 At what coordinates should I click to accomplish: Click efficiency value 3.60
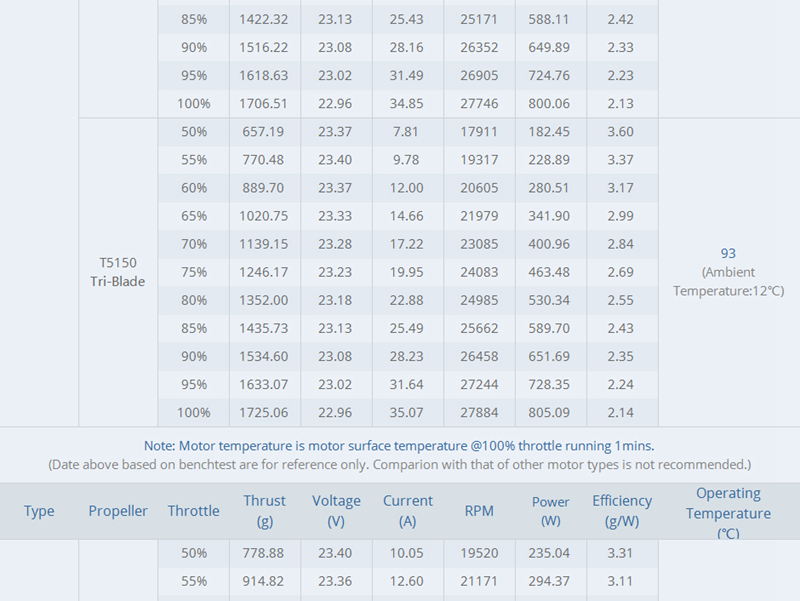click(621, 132)
